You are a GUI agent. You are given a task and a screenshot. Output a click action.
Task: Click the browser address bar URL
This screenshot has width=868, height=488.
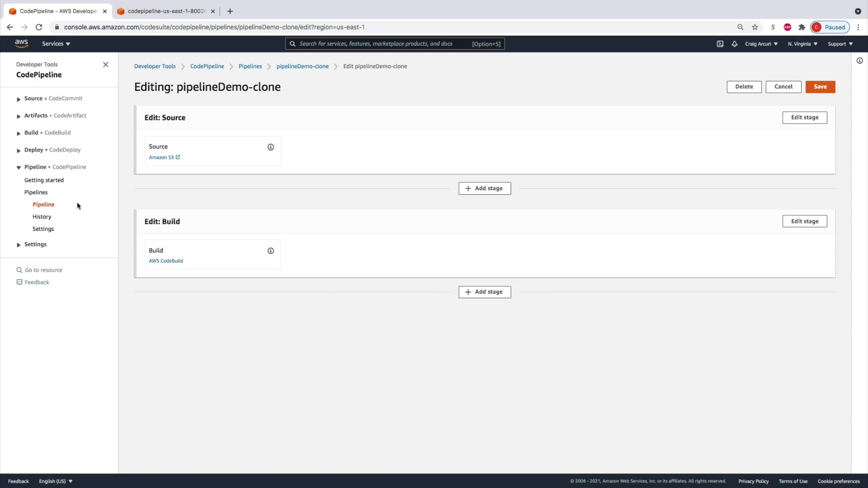pyautogui.click(x=214, y=27)
